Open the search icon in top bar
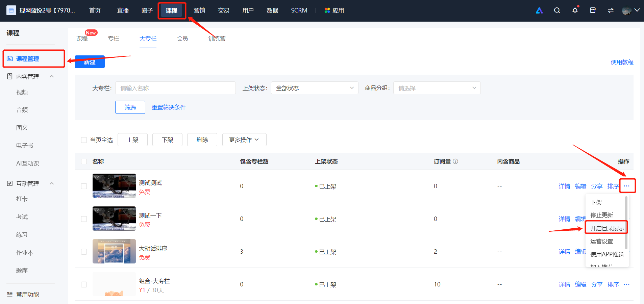This screenshot has width=644, height=304. 557,10
